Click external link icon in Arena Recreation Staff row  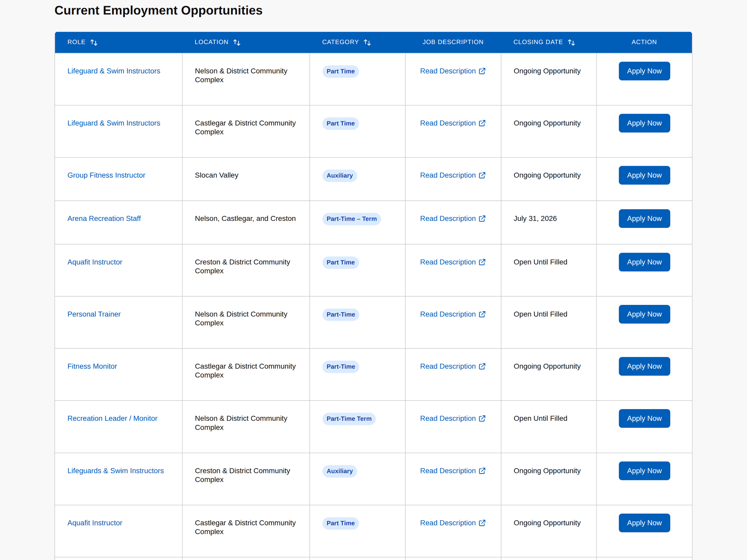pyautogui.click(x=482, y=219)
